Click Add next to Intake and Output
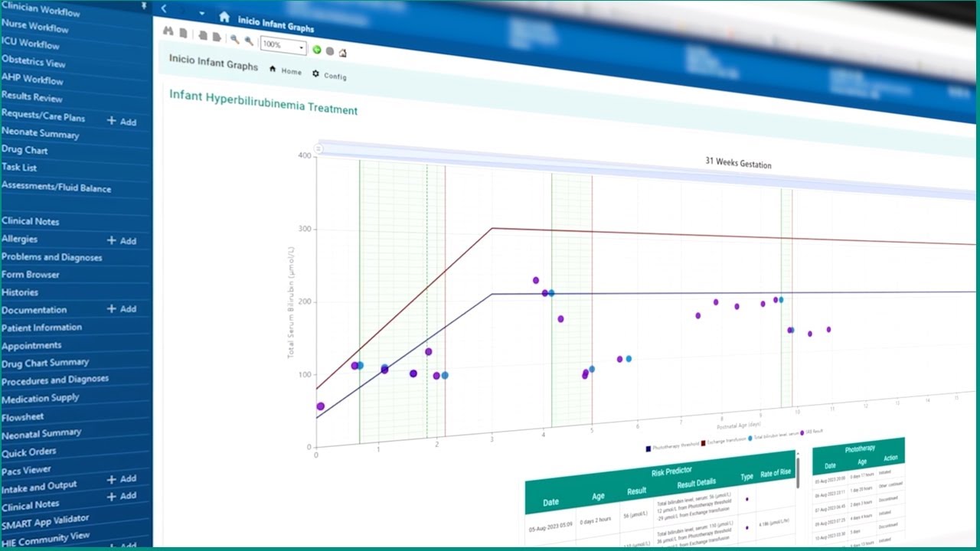 tap(122, 479)
